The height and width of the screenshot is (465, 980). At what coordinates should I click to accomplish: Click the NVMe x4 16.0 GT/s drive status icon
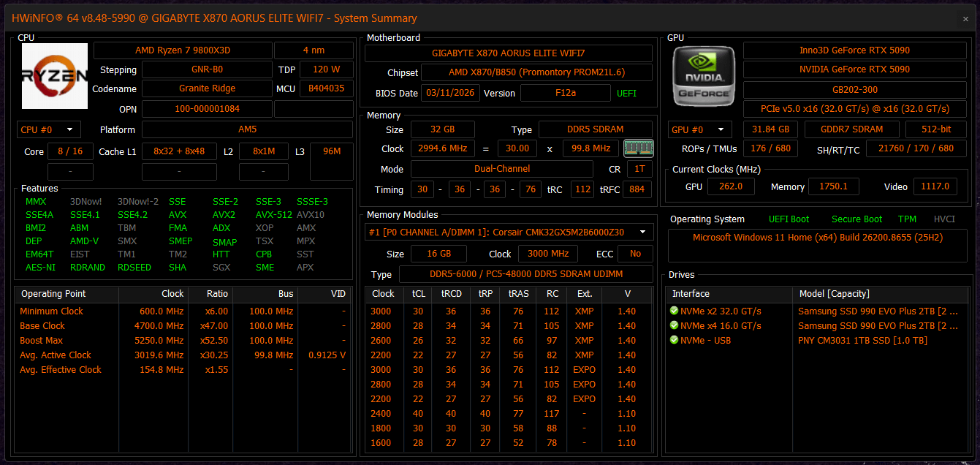point(674,325)
